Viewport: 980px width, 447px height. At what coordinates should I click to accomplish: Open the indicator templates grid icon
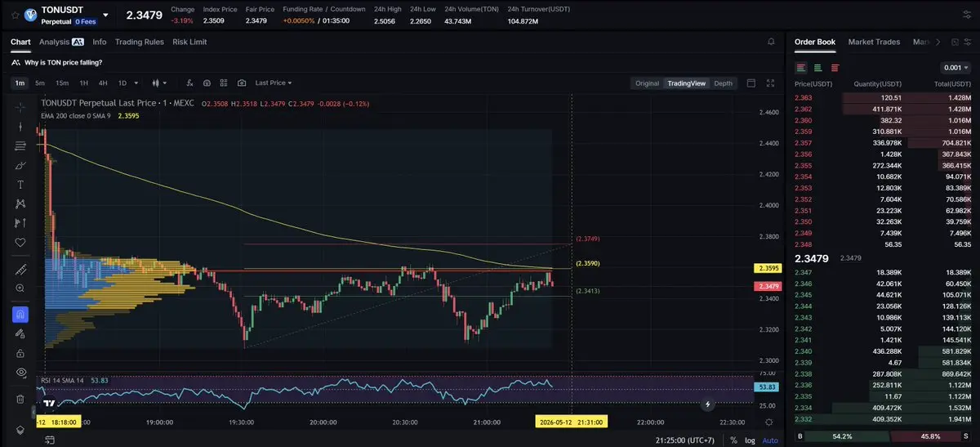pos(224,83)
